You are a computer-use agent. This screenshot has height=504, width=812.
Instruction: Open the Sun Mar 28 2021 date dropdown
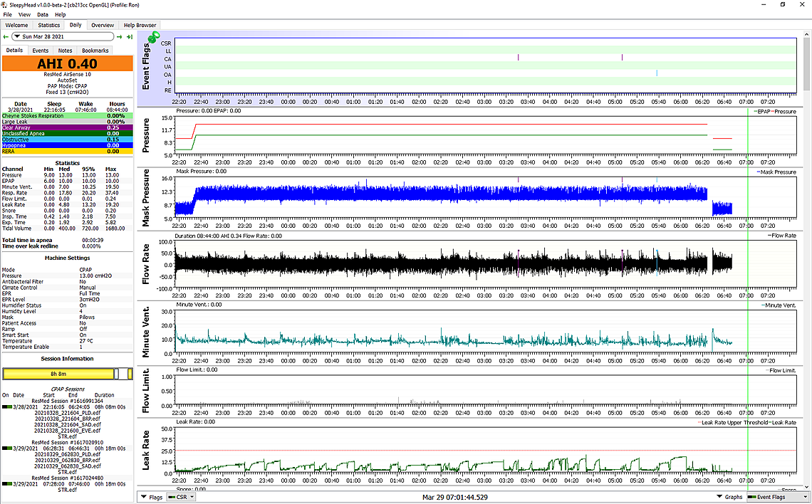[63, 37]
